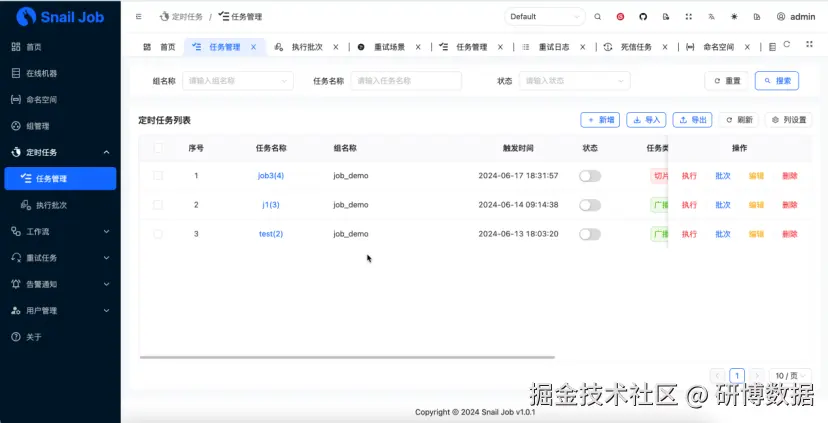Click the 刷新 refresh button

(x=739, y=120)
